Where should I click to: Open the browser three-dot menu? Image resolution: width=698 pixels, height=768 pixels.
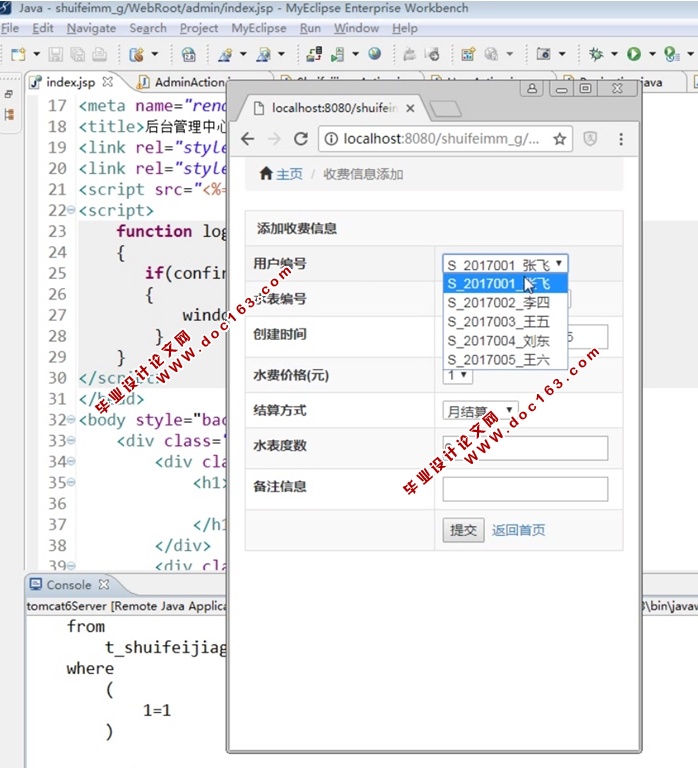pyautogui.click(x=621, y=139)
